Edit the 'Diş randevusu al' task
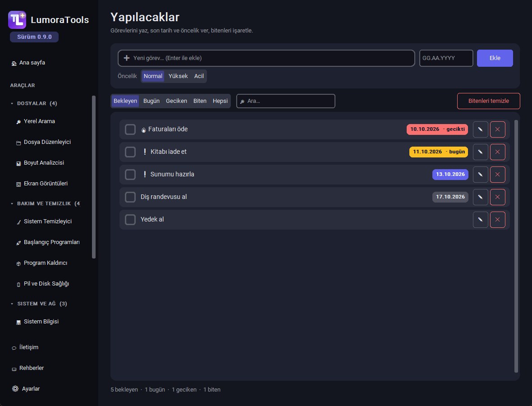Image resolution: width=532 pixels, height=406 pixels. (x=480, y=197)
